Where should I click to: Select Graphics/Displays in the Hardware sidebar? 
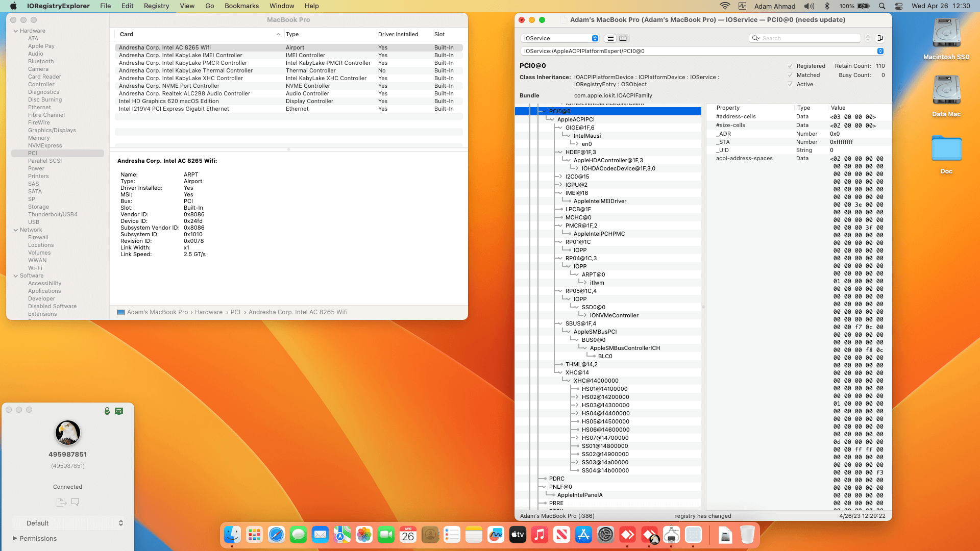[x=52, y=130]
